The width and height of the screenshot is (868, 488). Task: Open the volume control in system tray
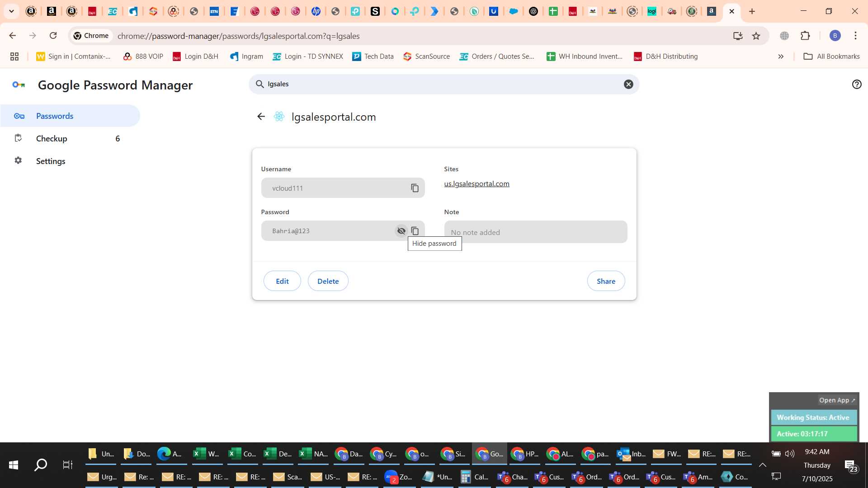[x=790, y=454]
